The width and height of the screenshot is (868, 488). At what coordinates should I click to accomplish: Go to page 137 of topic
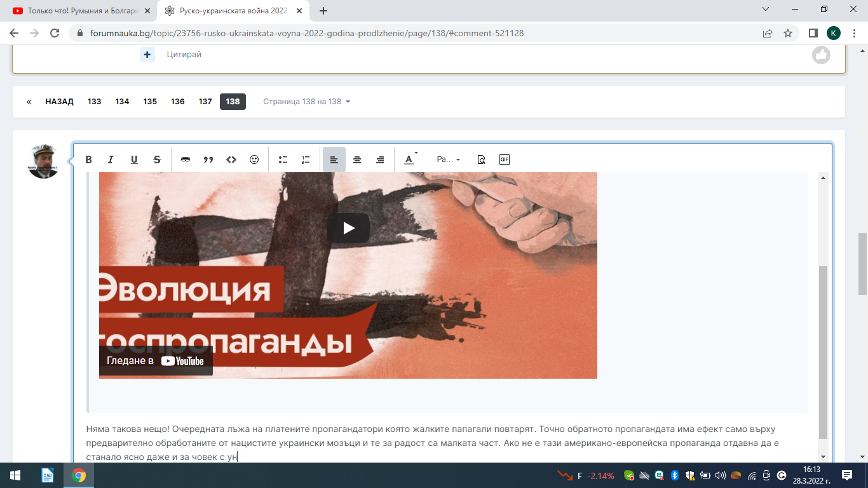205,102
